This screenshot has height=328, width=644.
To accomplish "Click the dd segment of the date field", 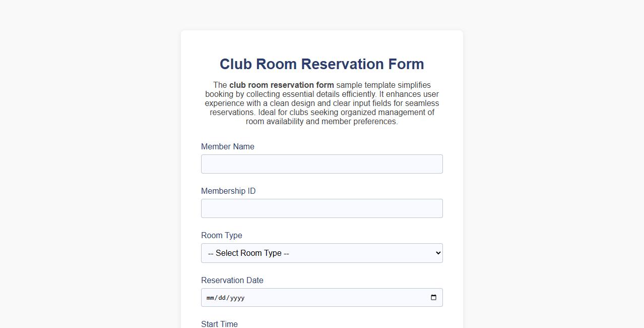I will pyautogui.click(x=223, y=297).
